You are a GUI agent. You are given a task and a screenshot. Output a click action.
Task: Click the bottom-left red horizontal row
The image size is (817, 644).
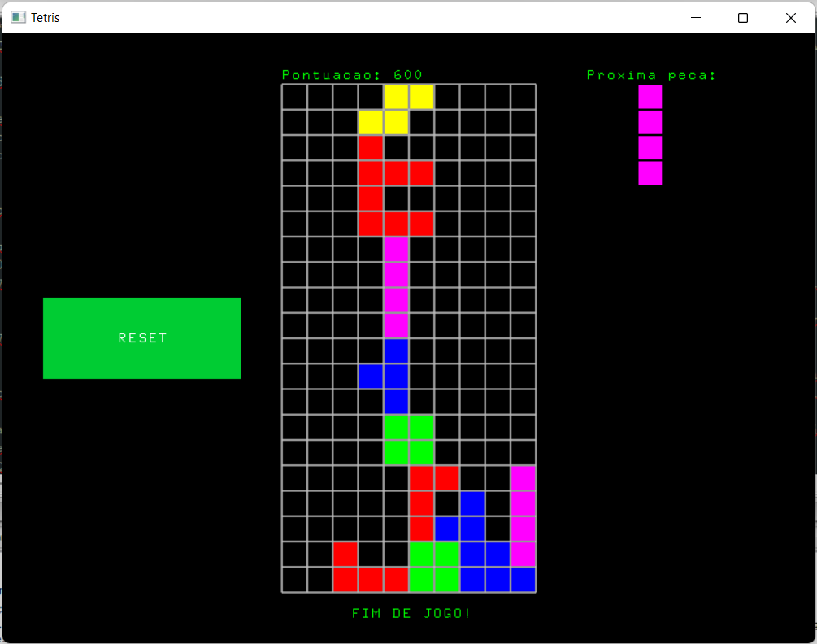pos(370,580)
